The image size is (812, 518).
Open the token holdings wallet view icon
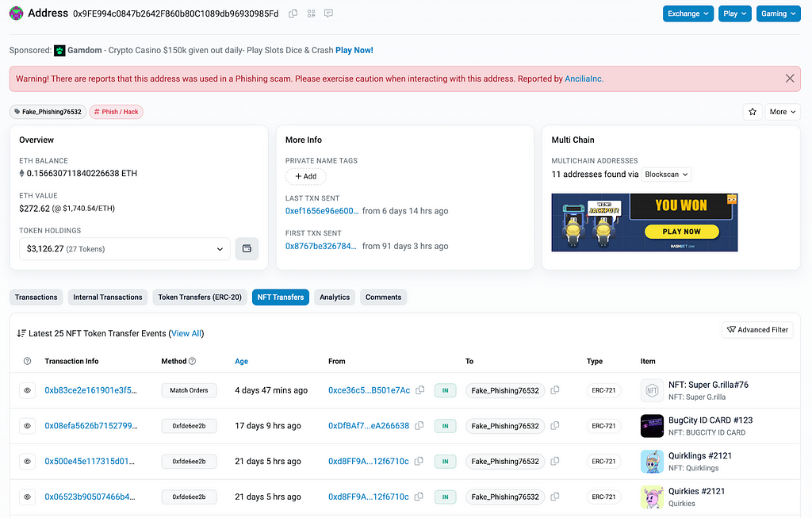247,248
